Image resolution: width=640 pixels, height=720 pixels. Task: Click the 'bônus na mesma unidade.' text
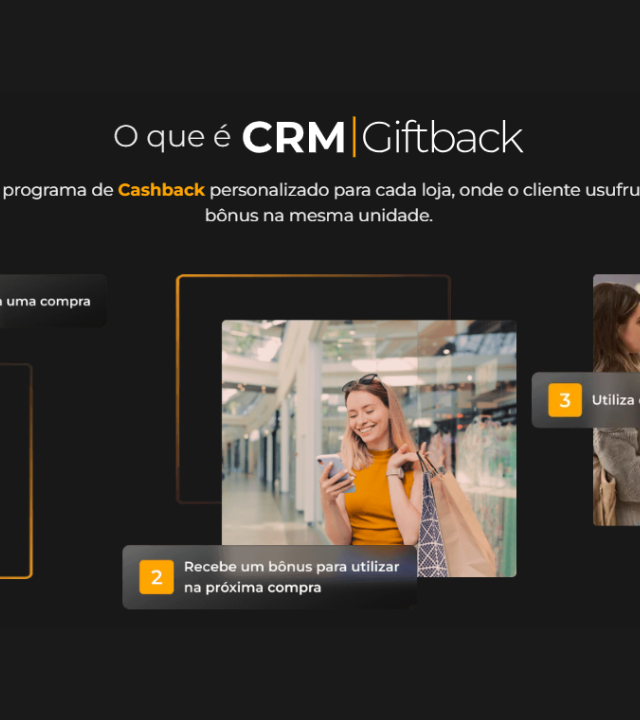pyautogui.click(x=319, y=215)
